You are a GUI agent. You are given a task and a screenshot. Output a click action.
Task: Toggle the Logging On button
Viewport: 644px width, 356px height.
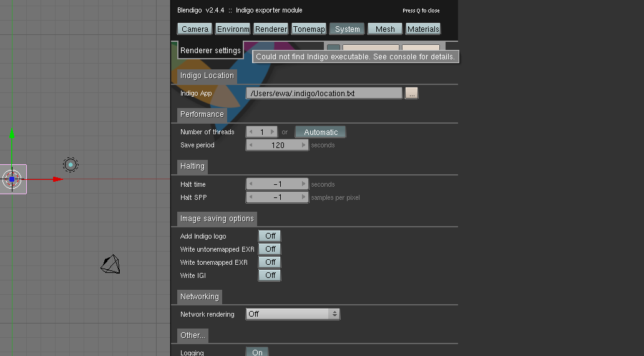(x=257, y=352)
